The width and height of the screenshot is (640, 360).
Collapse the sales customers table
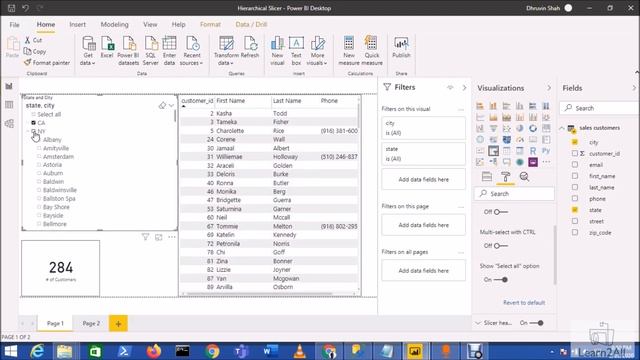click(x=562, y=128)
